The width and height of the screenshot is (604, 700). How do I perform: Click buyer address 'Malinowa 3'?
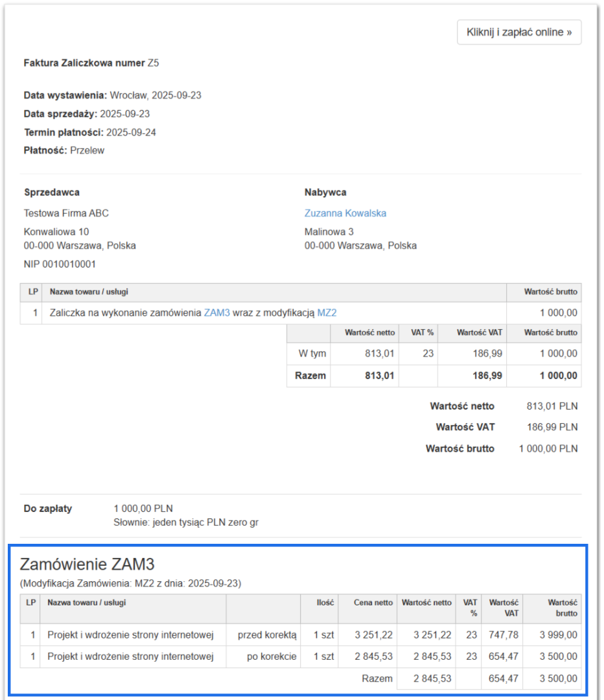[329, 231]
